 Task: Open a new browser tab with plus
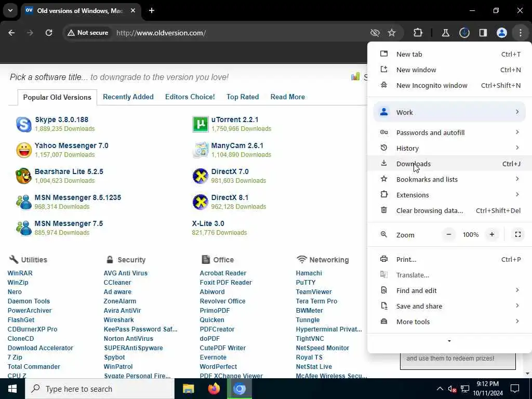[152, 10]
